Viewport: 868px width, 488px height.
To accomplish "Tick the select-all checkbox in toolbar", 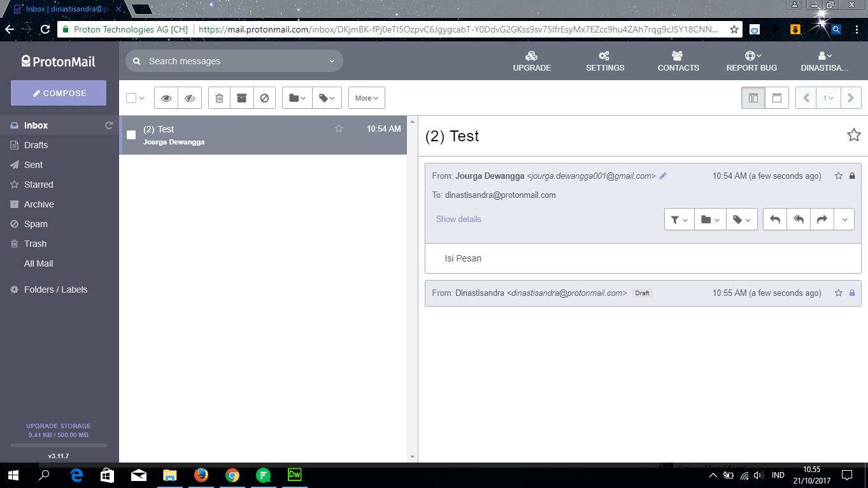I will tap(131, 98).
